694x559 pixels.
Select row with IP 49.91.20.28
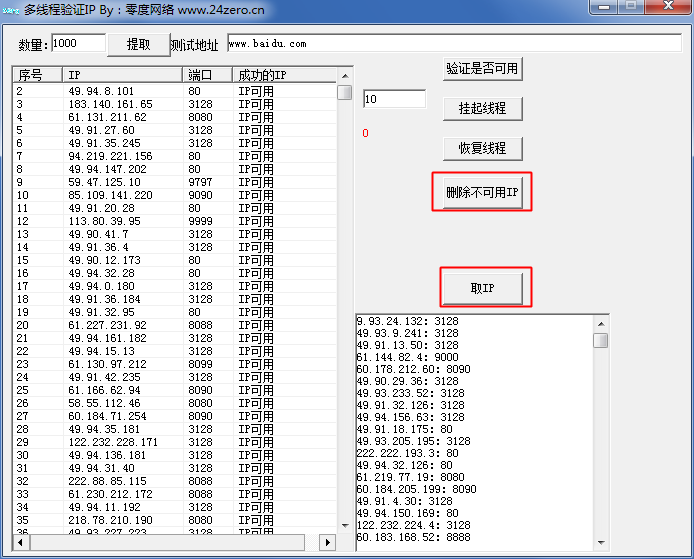click(175, 208)
